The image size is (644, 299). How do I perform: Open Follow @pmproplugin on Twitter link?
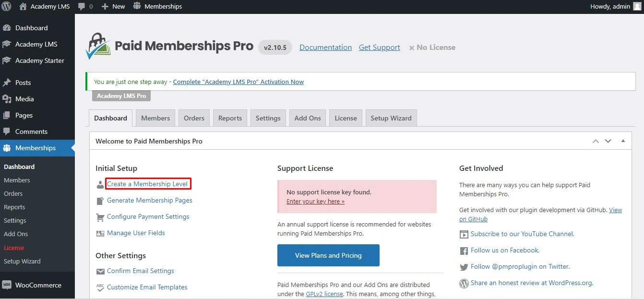tap(519, 266)
